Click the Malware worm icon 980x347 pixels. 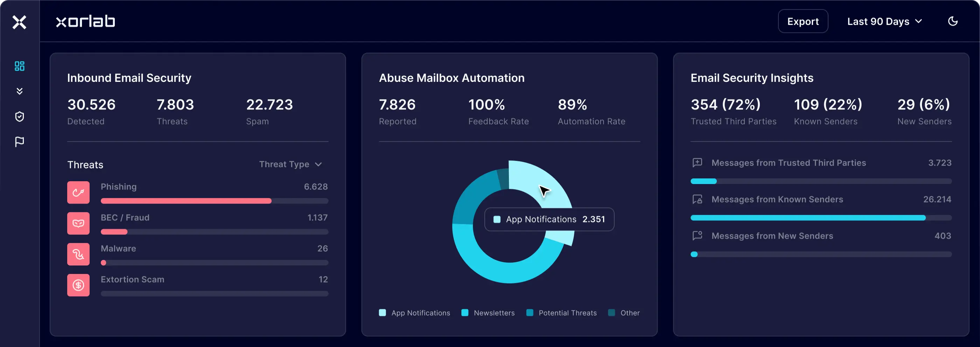point(78,254)
